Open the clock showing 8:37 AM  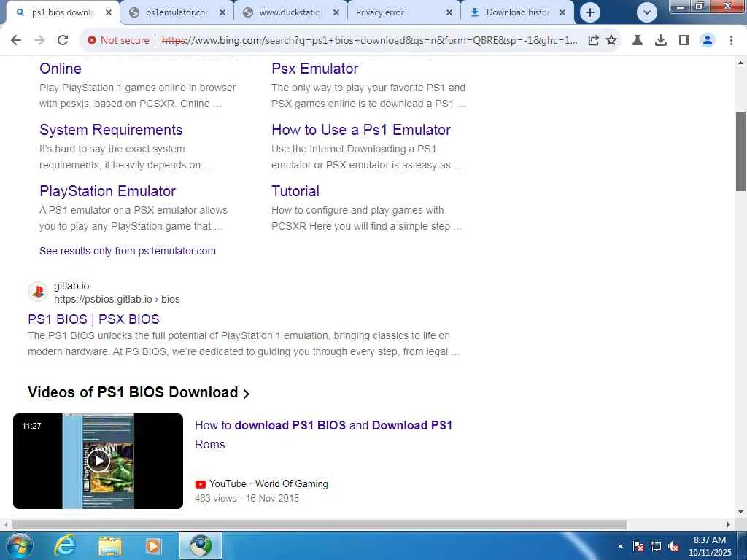pos(710,546)
